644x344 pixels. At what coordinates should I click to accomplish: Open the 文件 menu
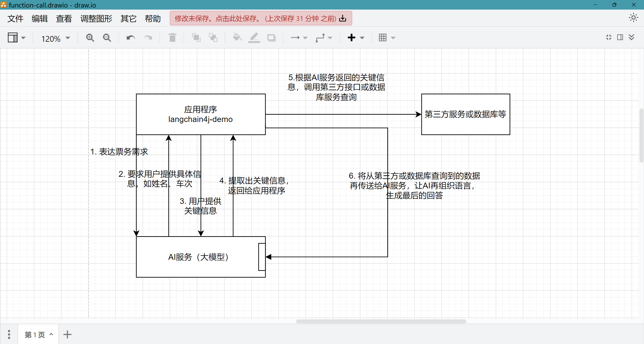tap(15, 19)
